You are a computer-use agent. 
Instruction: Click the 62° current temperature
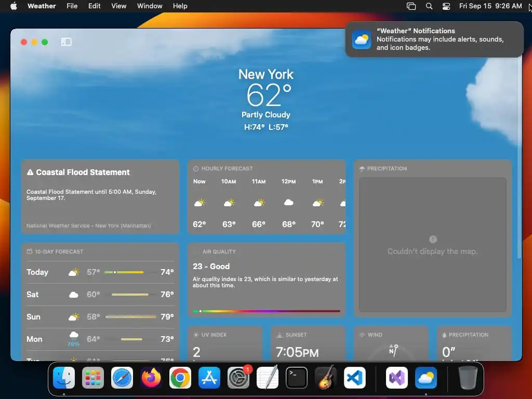pyautogui.click(x=269, y=96)
